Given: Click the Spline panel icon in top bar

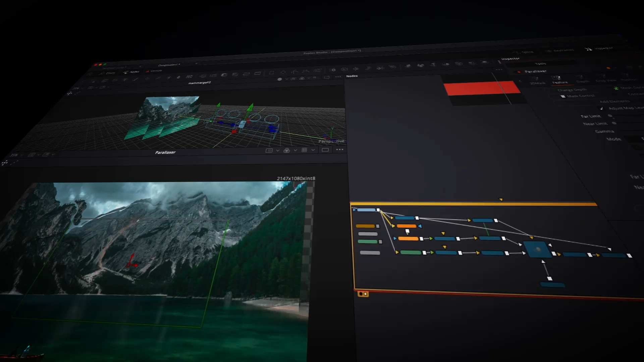Looking at the screenshot, I should [516, 52].
